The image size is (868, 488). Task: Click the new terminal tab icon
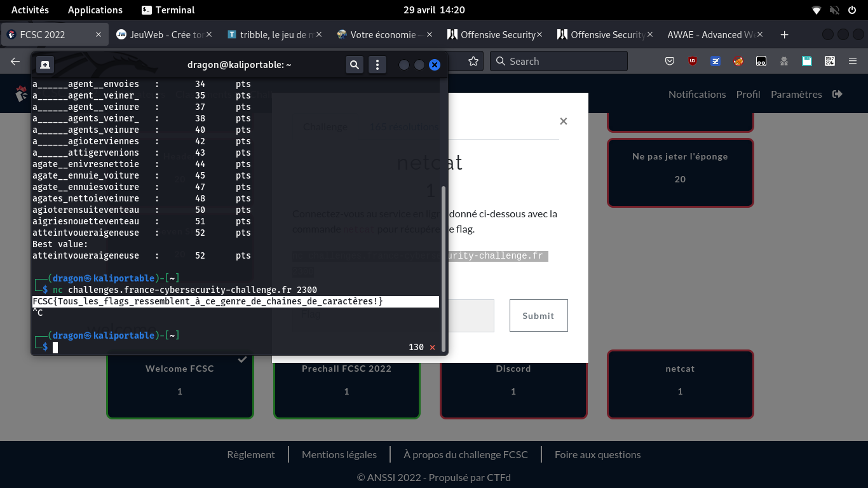pos(44,64)
